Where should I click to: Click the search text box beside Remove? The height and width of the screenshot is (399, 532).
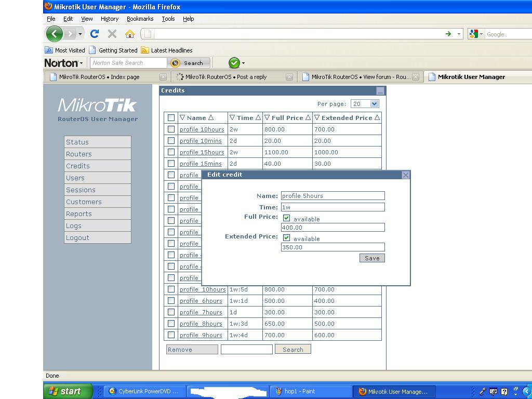247,350
